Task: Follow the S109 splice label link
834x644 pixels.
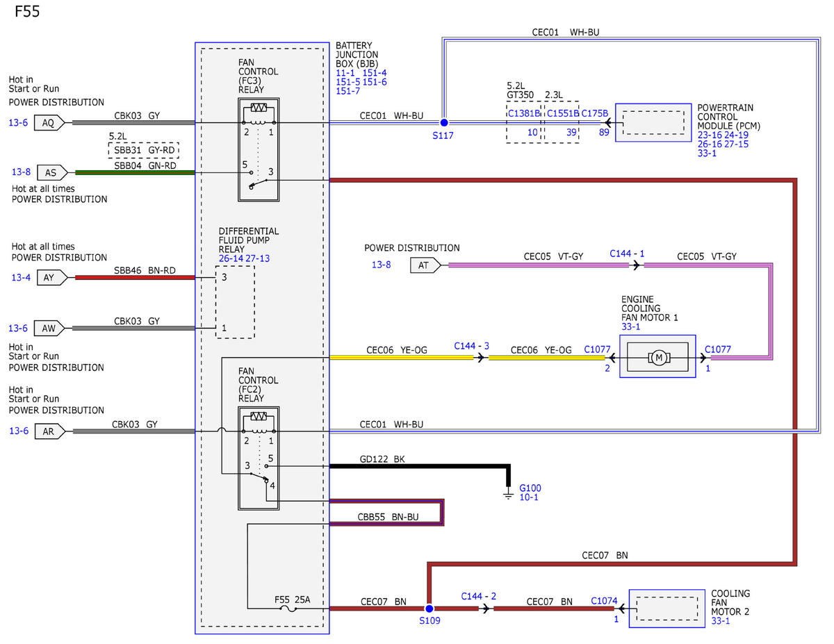Action: tap(430, 620)
